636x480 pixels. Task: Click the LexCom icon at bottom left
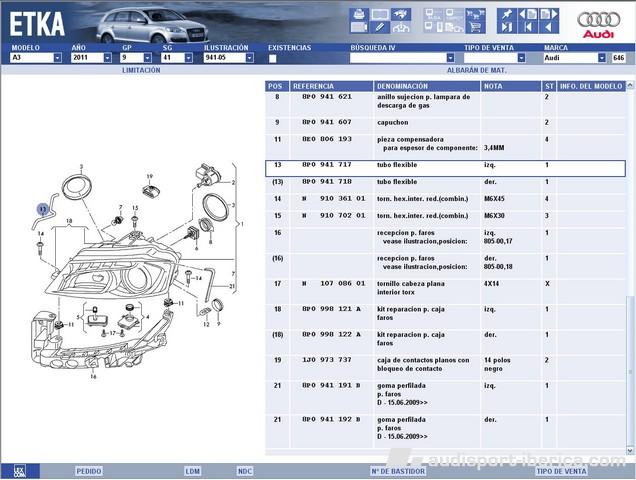pos(20,471)
